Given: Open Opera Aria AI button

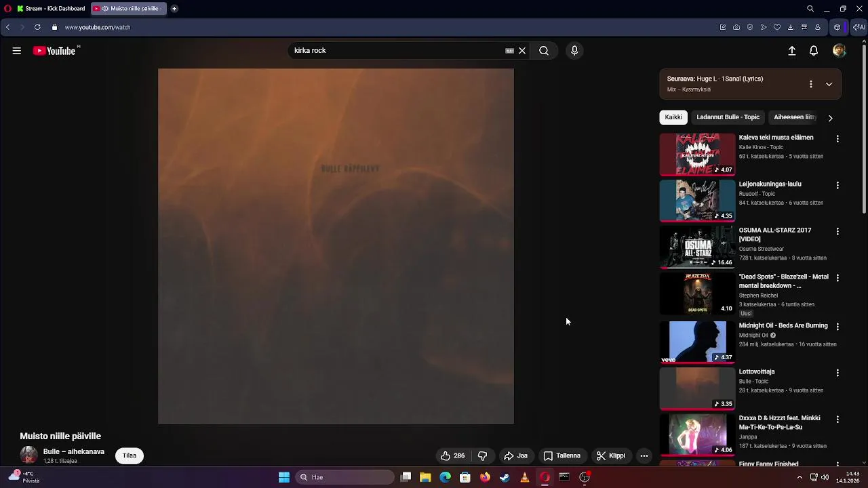Looking at the screenshot, I should (859, 27).
